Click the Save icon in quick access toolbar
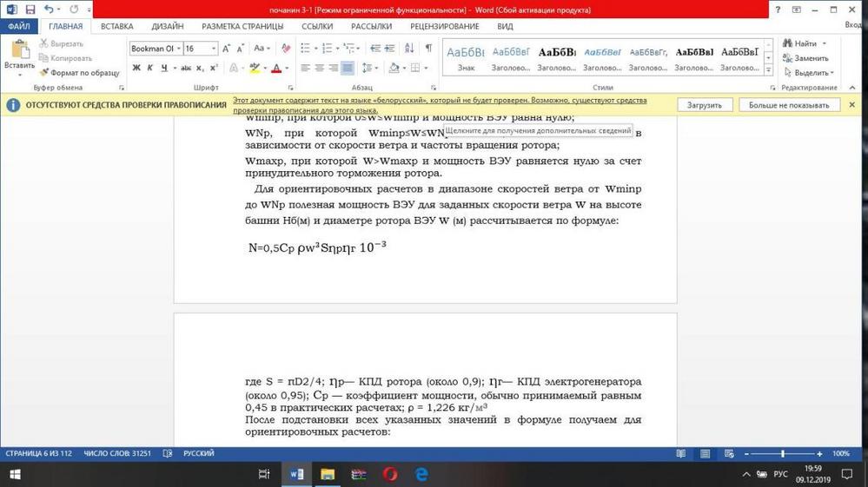 (x=30, y=10)
